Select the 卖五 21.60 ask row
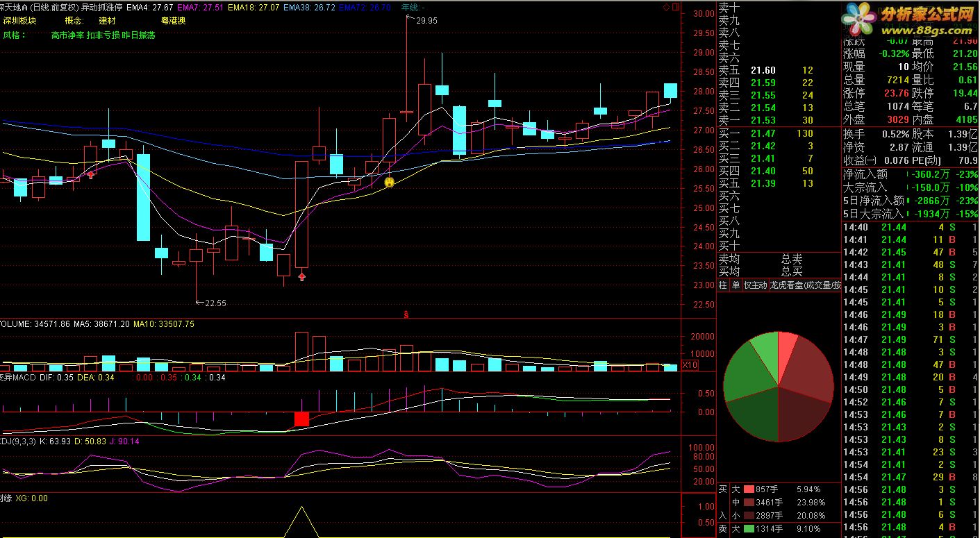The width and height of the screenshot is (980, 538). point(779,70)
